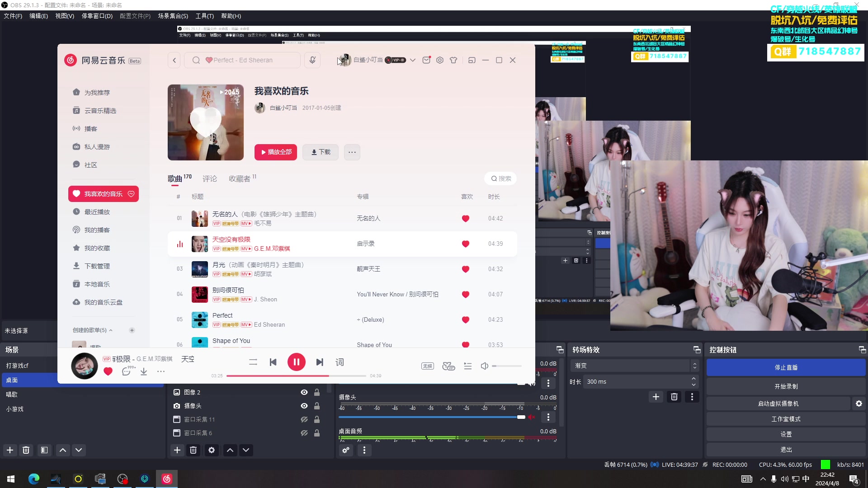This screenshot has width=868, height=488.
Task: Add a new source in OBS
Action: click(177, 450)
